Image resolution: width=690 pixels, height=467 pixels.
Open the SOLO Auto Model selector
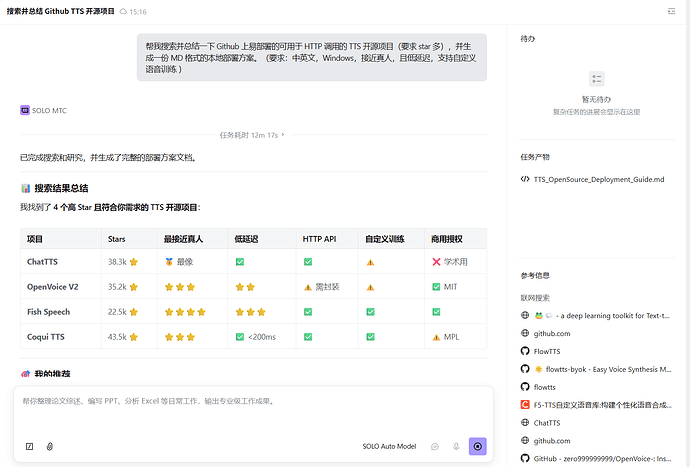coord(389,446)
